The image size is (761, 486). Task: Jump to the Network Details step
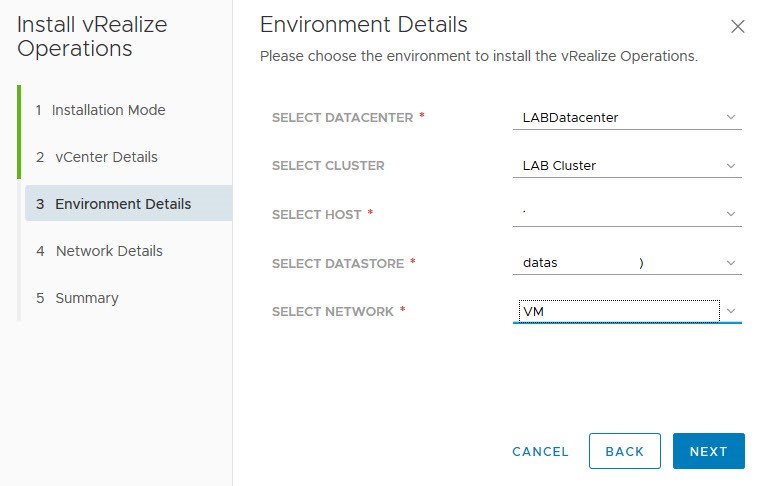point(108,251)
